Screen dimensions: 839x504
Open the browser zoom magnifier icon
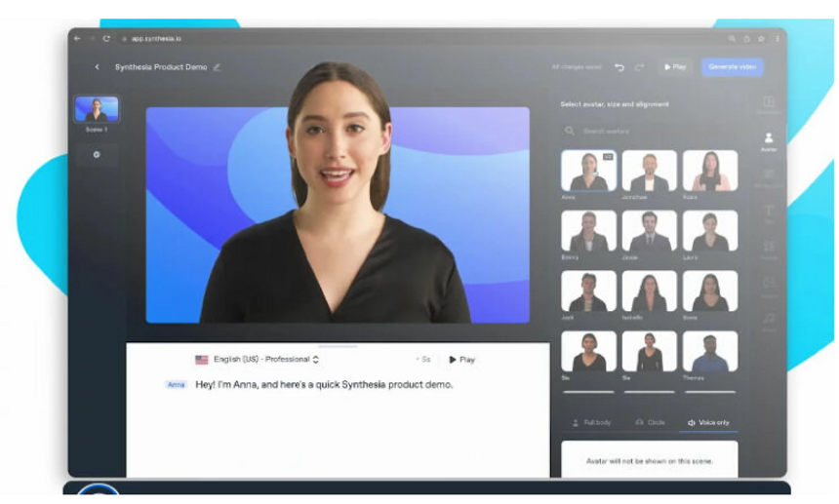point(732,38)
